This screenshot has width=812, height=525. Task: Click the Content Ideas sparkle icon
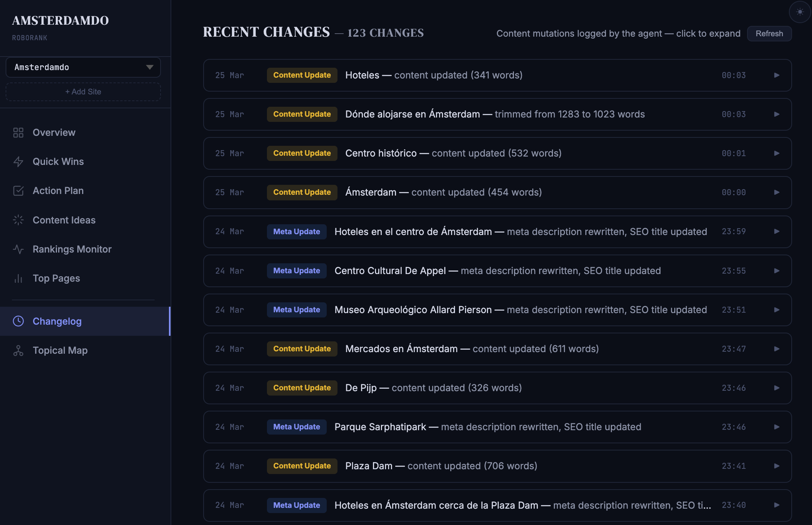[x=19, y=220]
